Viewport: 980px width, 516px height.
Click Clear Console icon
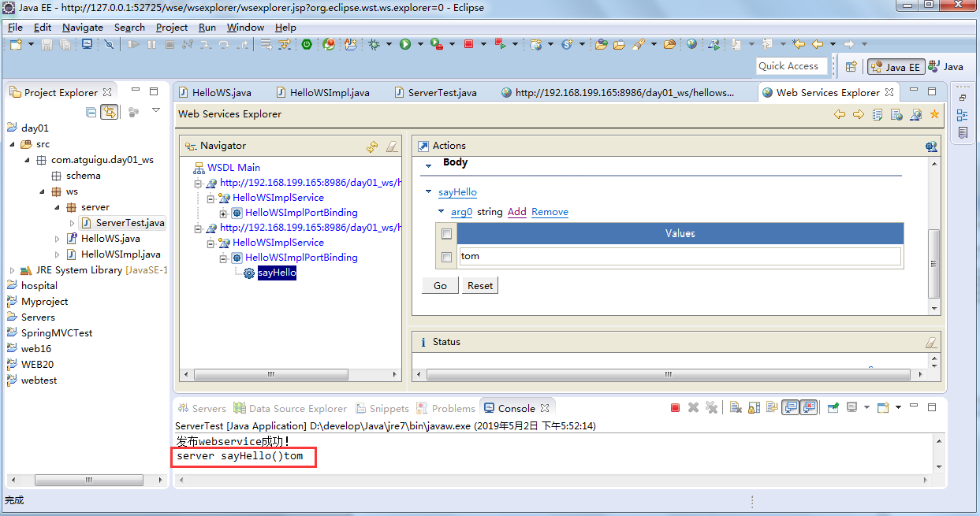[x=735, y=408]
